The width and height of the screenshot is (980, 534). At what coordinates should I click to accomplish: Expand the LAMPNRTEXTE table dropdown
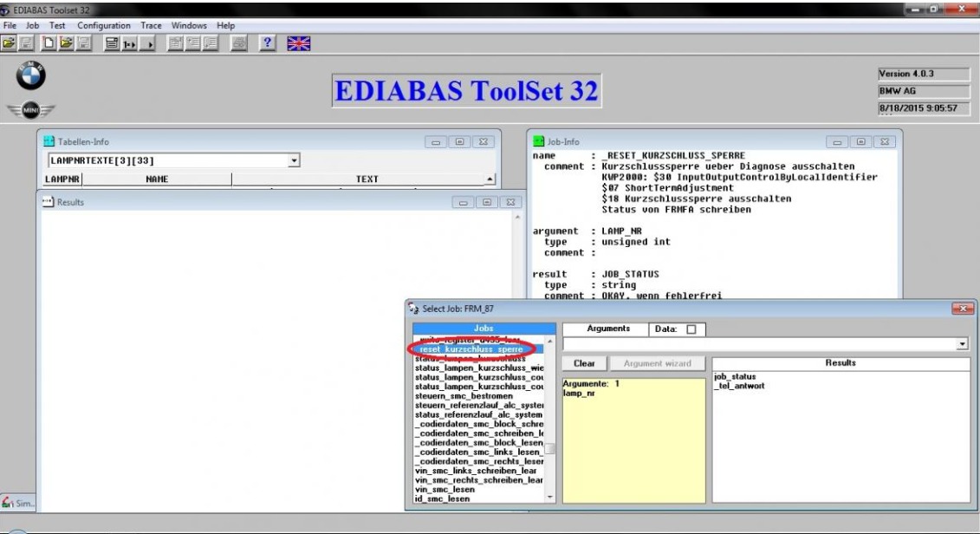[293, 160]
